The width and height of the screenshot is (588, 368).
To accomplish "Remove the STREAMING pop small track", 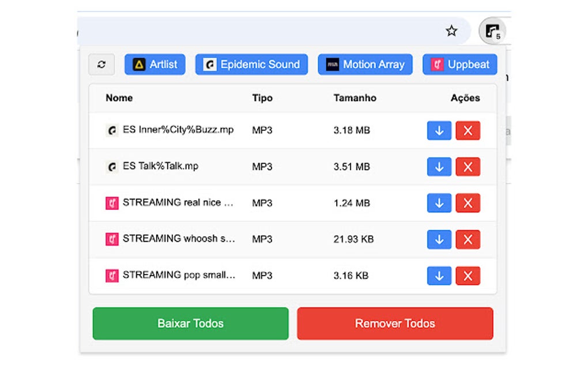I will point(468,276).
